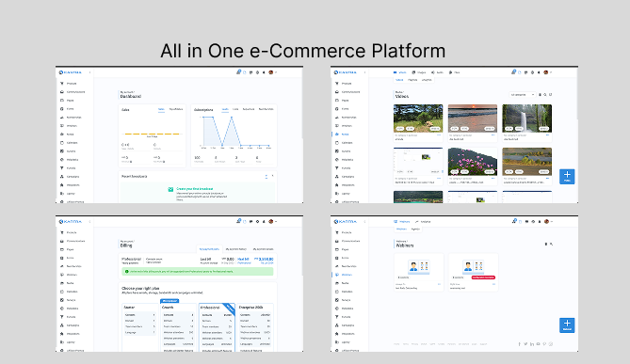Expand avatar dropdown caret in Webinars panel
The image size is (630, 364).
point(552,222)
